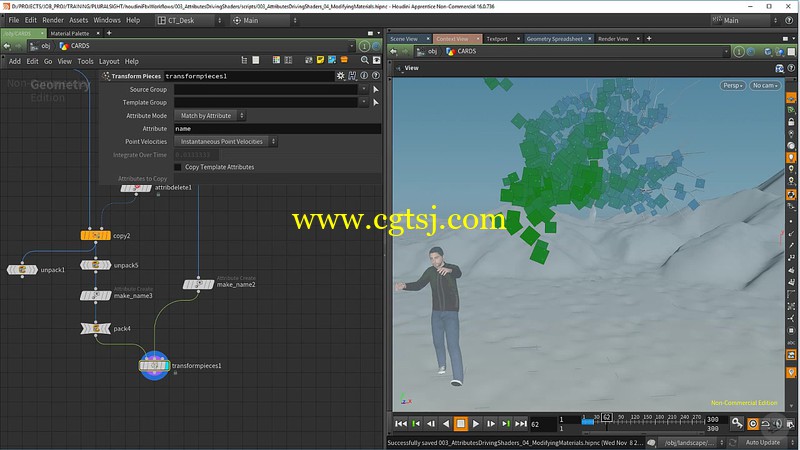The width and height of the screenshot is (800, 450).
Task: Click the timeline frame 62 marker
Action: point(607,417)
